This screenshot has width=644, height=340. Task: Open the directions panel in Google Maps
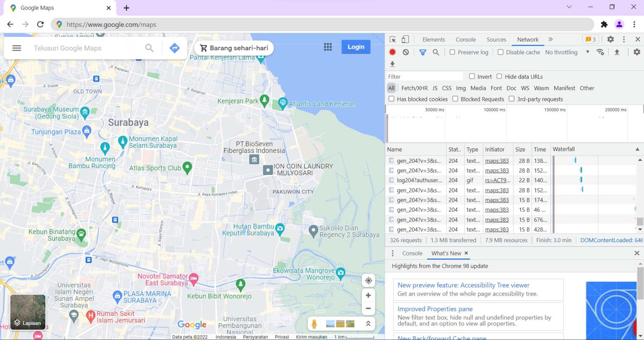click(x=175, y=48)
